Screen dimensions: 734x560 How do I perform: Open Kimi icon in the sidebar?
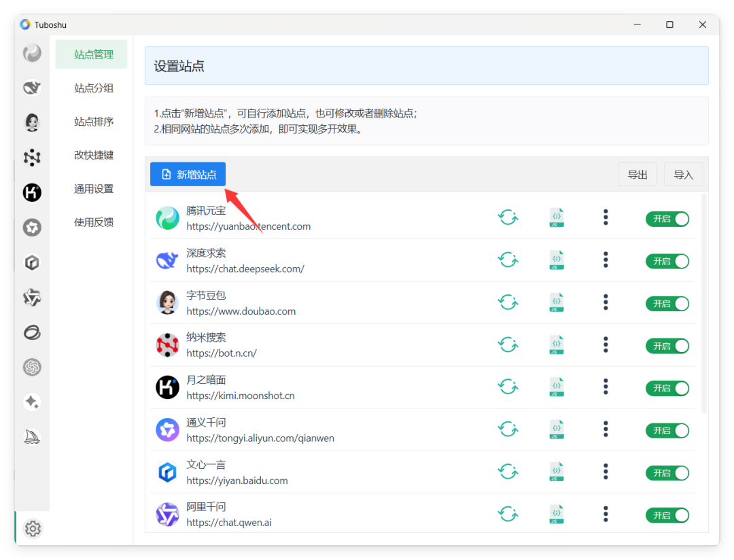32,192
